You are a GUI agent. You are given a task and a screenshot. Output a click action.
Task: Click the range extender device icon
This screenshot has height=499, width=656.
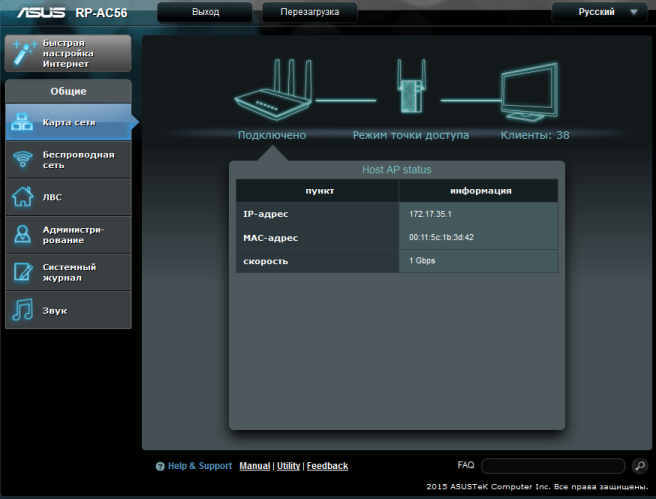[411, 86]
